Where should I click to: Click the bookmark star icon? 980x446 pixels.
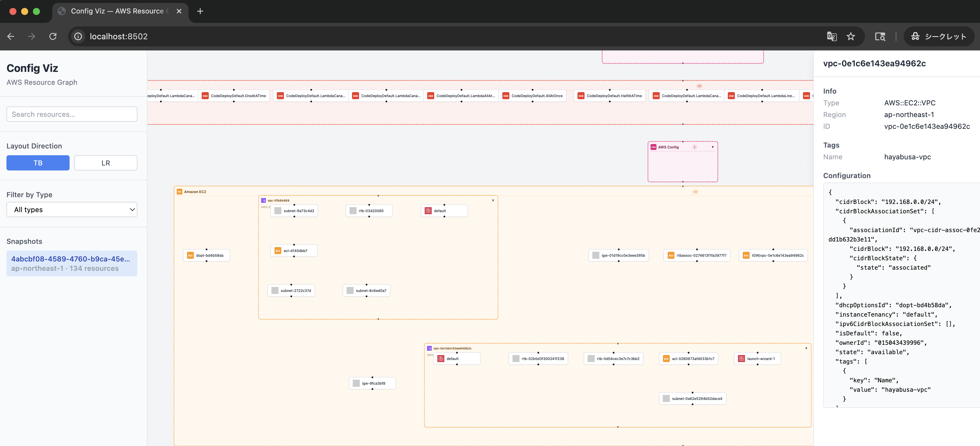(851, 36)
